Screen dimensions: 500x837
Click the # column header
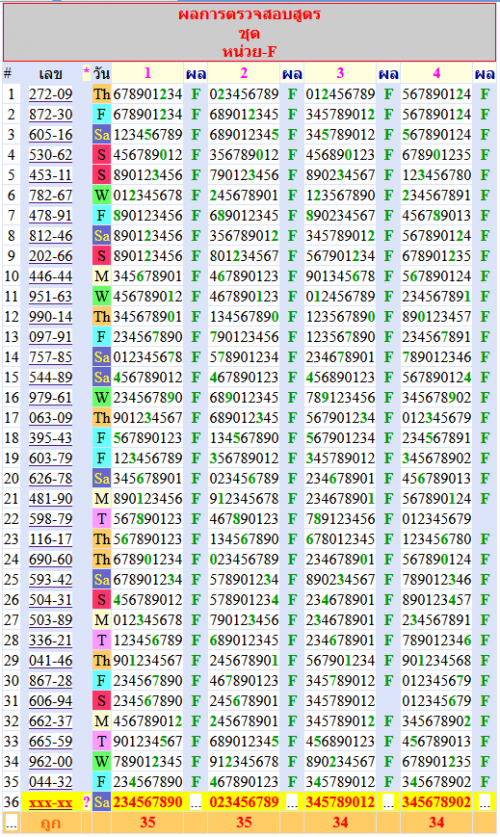tap(7, 73)
